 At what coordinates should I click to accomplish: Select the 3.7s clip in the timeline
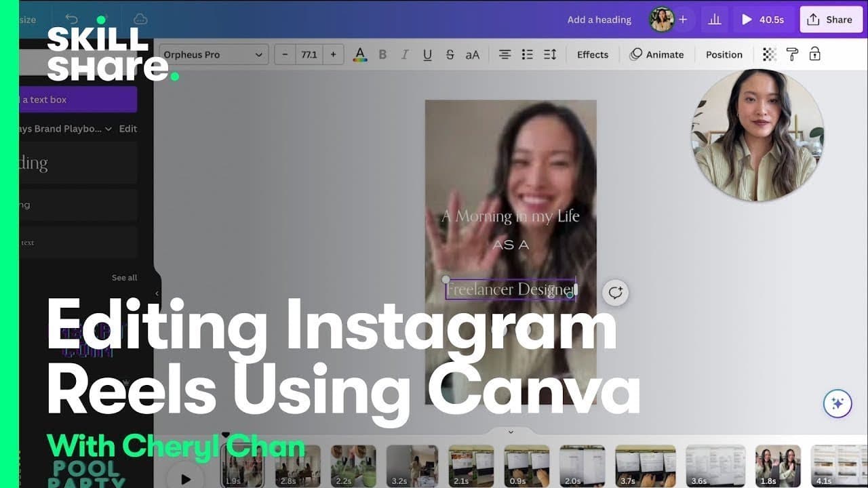(x=646, y=466)
